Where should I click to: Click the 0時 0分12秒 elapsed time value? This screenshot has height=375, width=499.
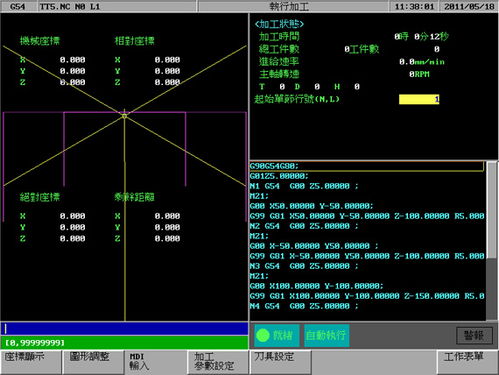point(421,36)
